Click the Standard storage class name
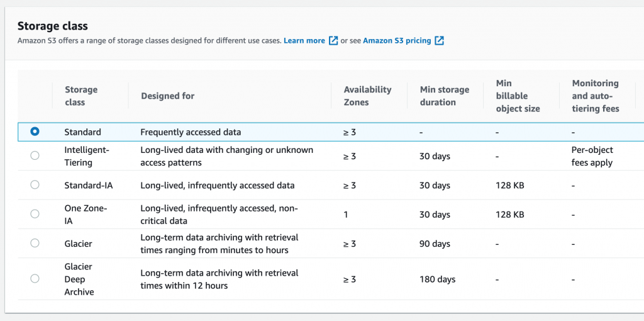644x321 pixels. point(82,132)
